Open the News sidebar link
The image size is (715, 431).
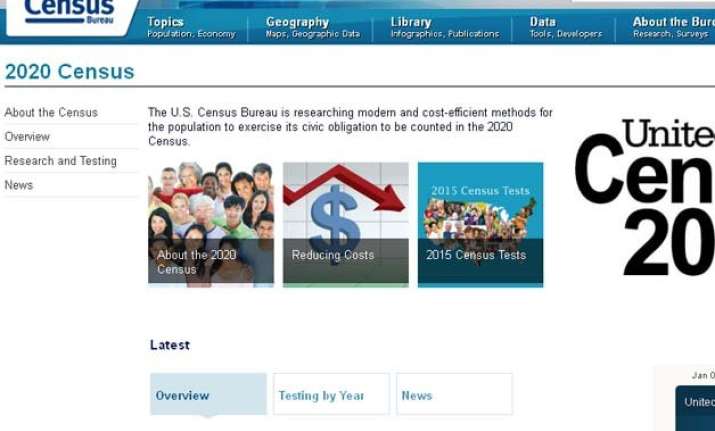click(19, 185)
